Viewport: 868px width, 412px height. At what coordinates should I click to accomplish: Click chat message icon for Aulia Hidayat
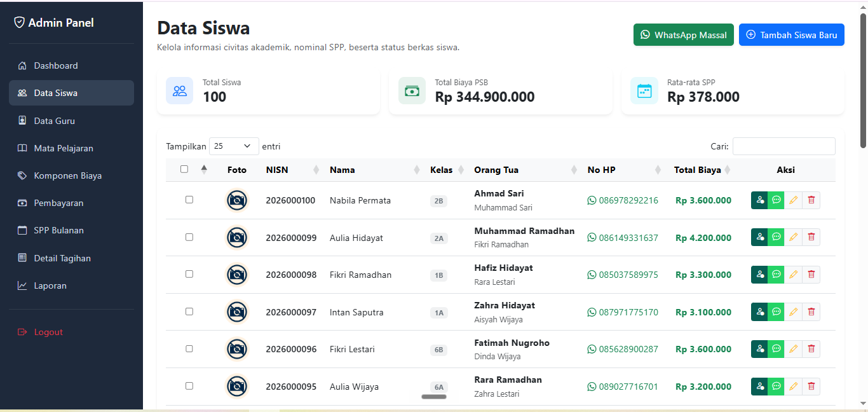tap(776, 237)
